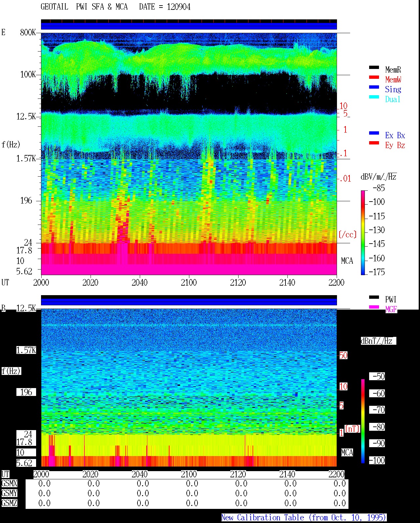
Task: Click the 800K frequency axis label
Action: (x=28, y=32)
